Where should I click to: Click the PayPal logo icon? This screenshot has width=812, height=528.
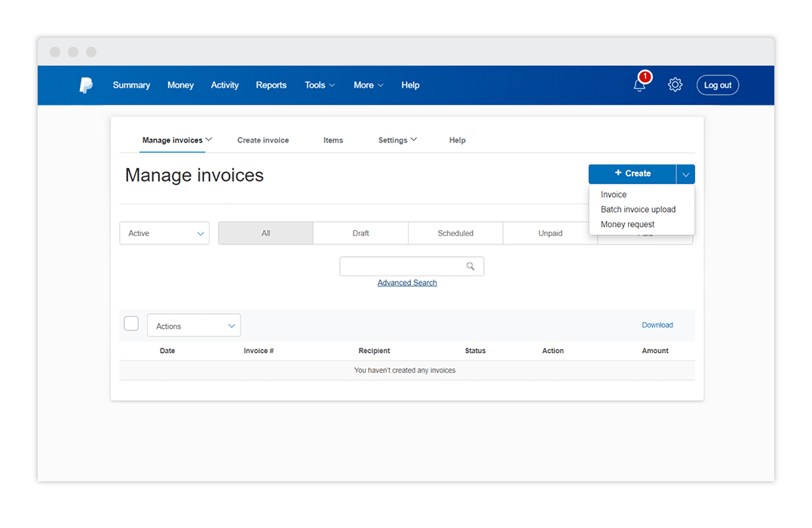click(x=86, y=85)
